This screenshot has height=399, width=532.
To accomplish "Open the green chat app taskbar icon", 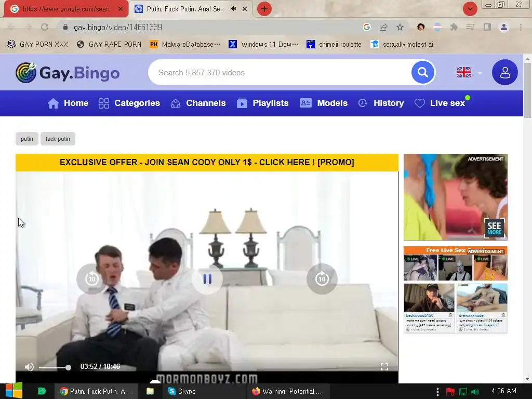I will 42,391.
